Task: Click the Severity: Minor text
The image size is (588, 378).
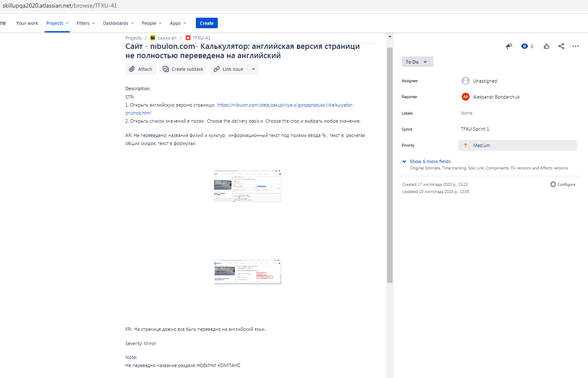Action: click(x=141, y=343)
